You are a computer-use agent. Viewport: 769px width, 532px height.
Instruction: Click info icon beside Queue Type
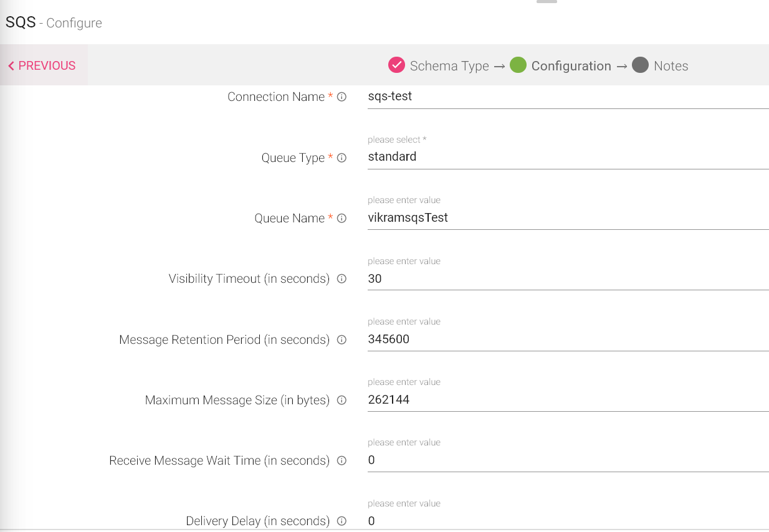(x=342, y=158)
